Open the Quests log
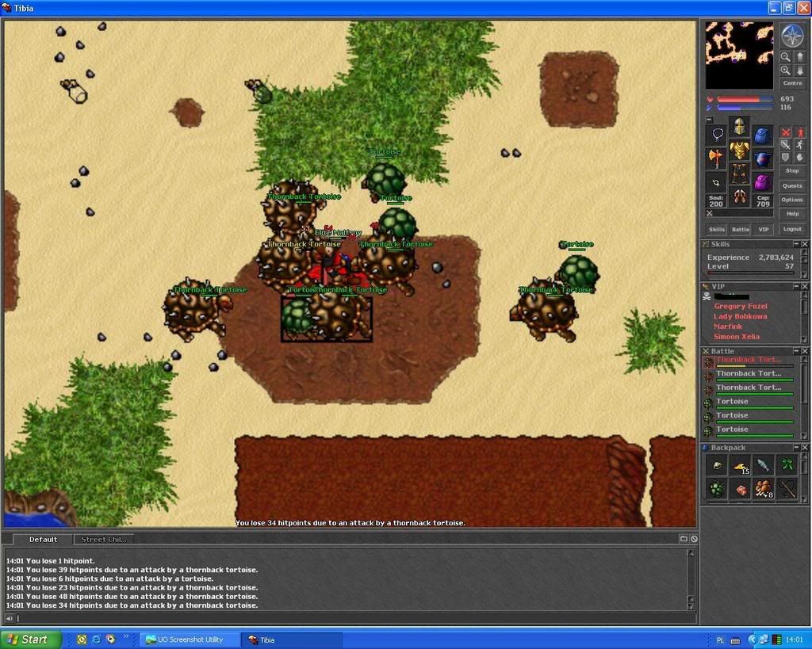The image size is (812, 649). (x=792, y=185)
